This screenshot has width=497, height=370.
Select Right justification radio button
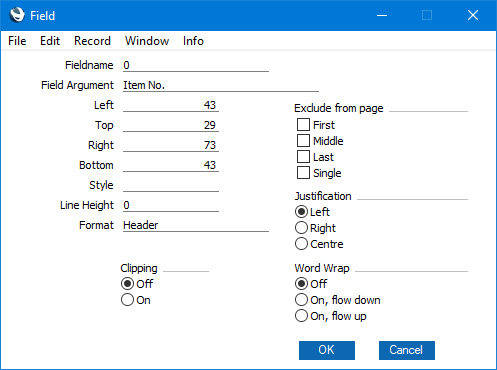pos(301,228)
